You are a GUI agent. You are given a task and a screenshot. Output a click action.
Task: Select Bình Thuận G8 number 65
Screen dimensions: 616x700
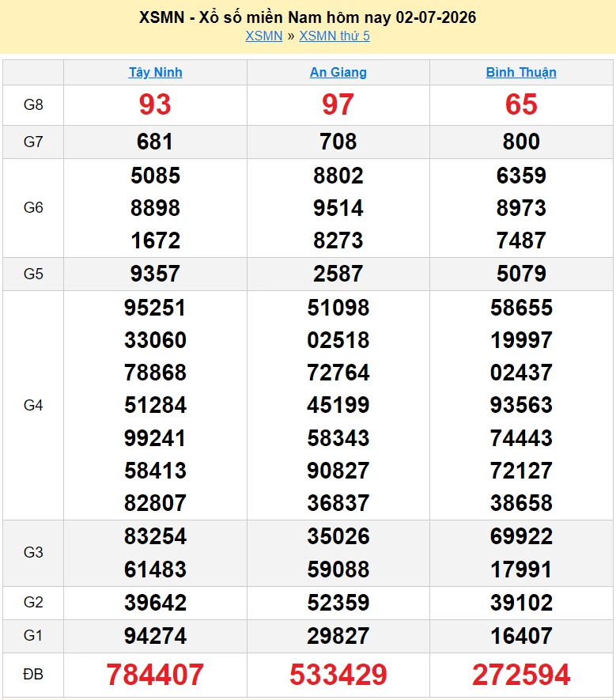(521, 104)
